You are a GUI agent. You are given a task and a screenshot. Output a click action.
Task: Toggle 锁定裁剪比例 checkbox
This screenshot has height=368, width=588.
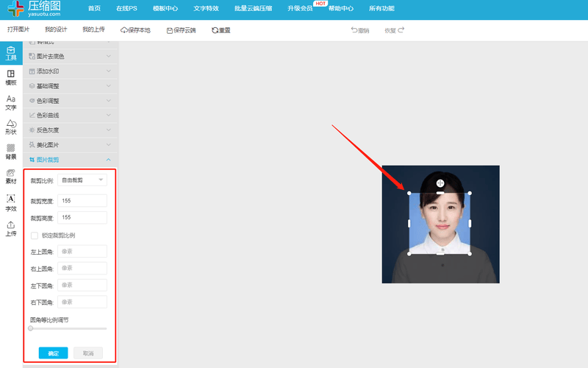coord(35,236)
